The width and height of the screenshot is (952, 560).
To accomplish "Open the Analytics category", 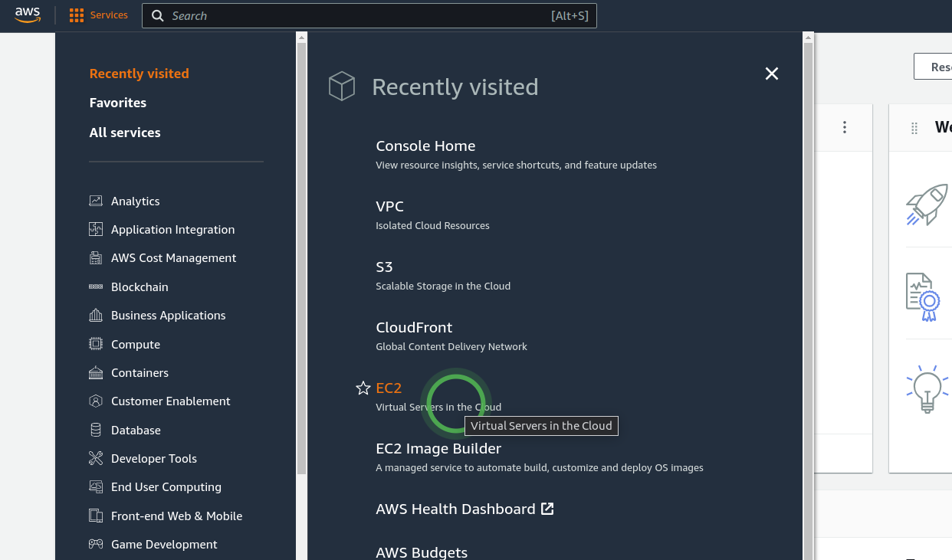I will click(x=135, y=201).
